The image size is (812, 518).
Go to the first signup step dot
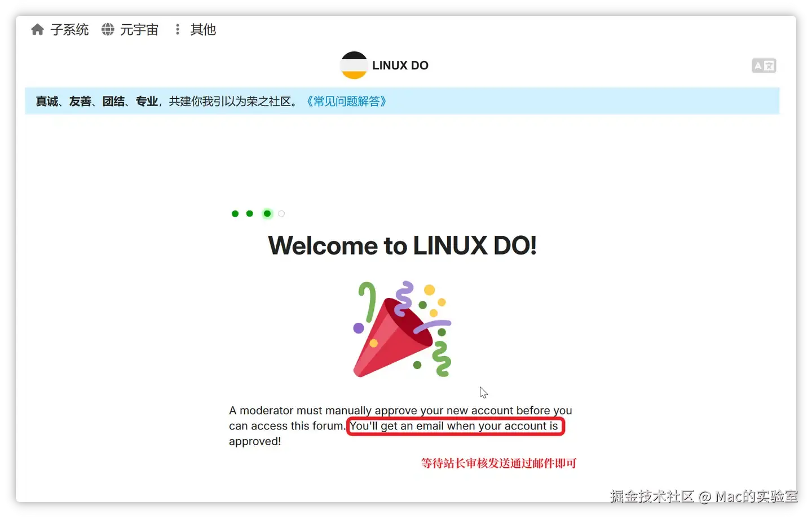pyautogui.click(x=235, y=214)
